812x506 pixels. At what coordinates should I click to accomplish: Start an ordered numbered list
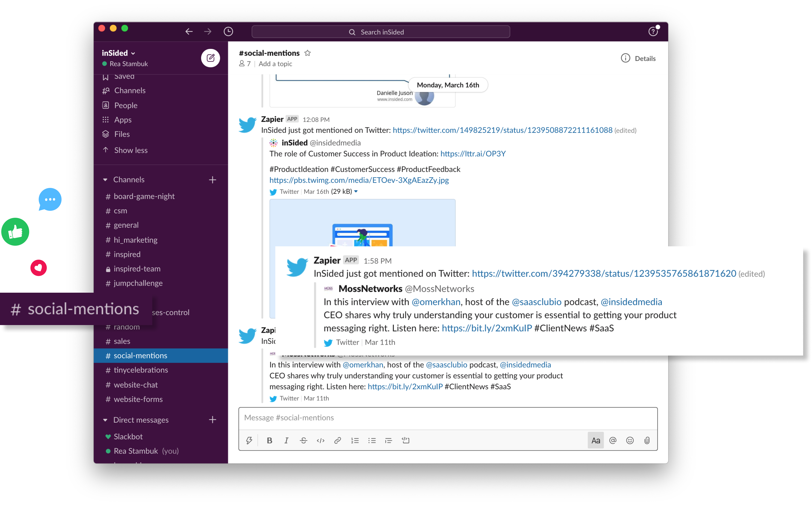(x=355, y=440)
